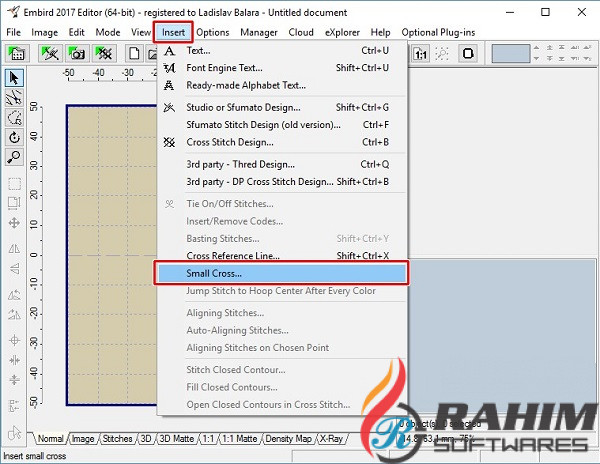
Task: Switch to the 3D view tab
Action: (x=146, y=439)
